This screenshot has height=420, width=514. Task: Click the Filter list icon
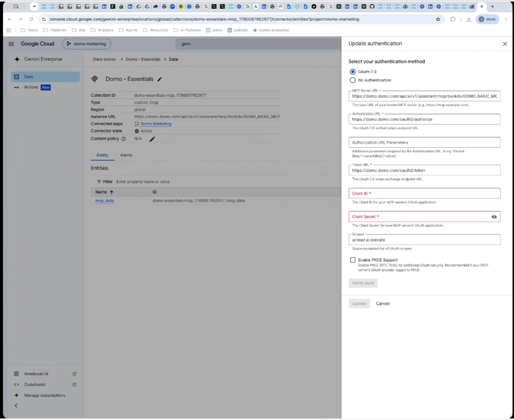[99, 182]
